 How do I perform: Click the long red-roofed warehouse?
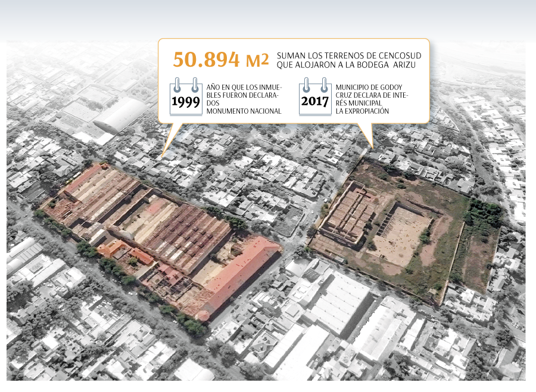pyautogui.click(x=243, y=275)
